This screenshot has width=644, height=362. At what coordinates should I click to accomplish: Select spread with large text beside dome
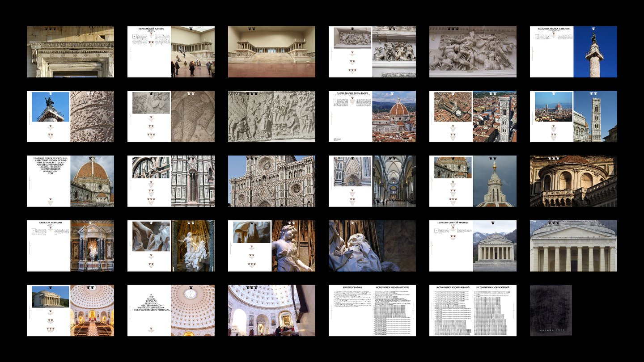pos(70,181)
